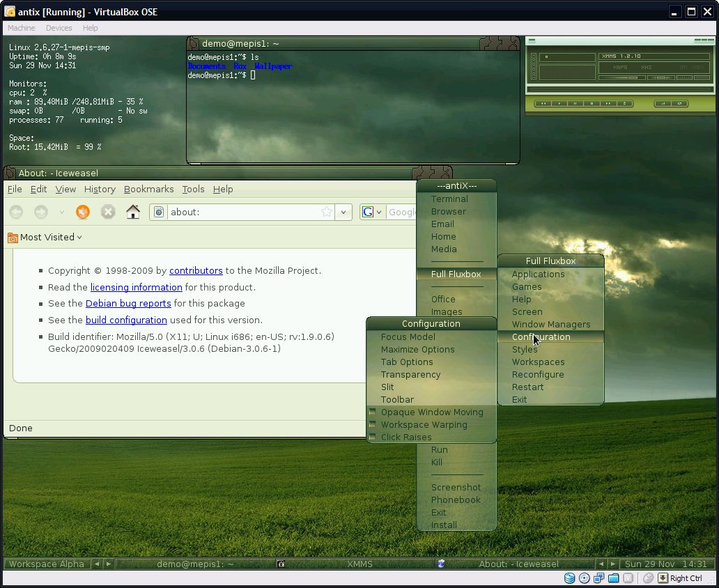The width and height of the screenshot is (719, 588).
Task: Click the XMMS icon in Fluxbox toolbar
Action: point(281,564)
